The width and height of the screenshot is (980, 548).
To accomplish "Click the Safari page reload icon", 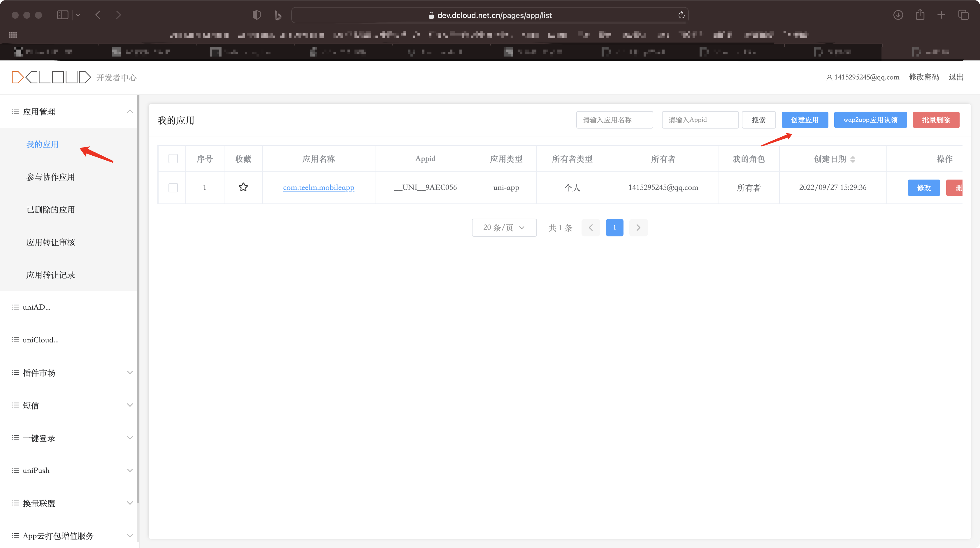I will pos(681,15).
